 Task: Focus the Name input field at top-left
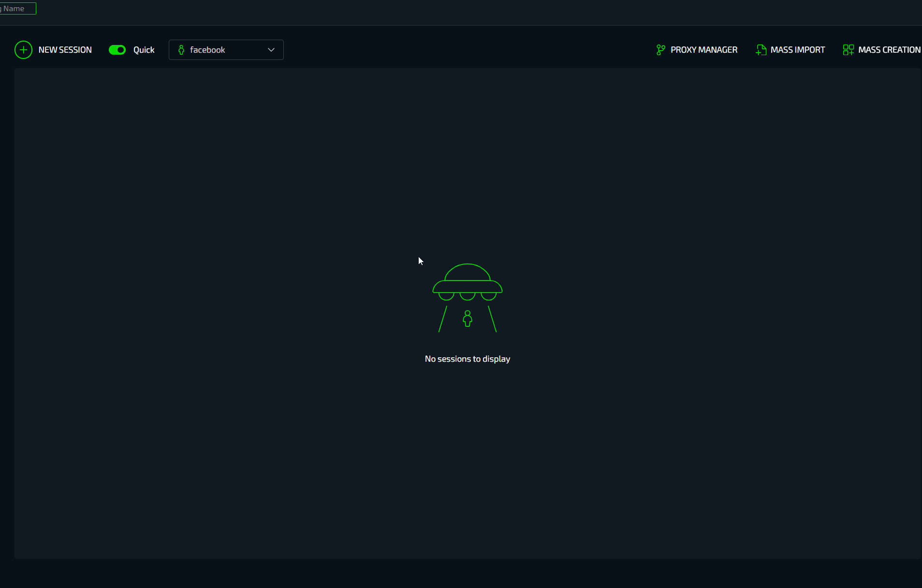pos(18,8)
